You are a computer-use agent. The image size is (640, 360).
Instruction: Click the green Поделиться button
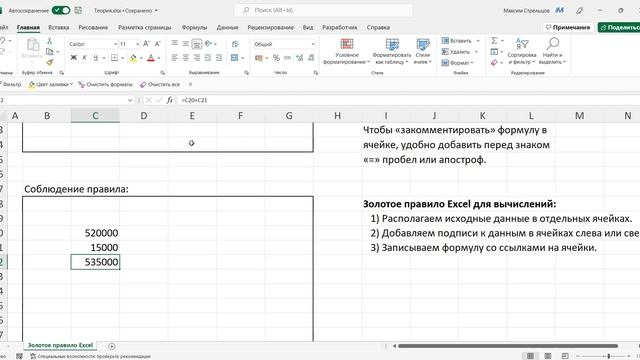pos(620,27)
